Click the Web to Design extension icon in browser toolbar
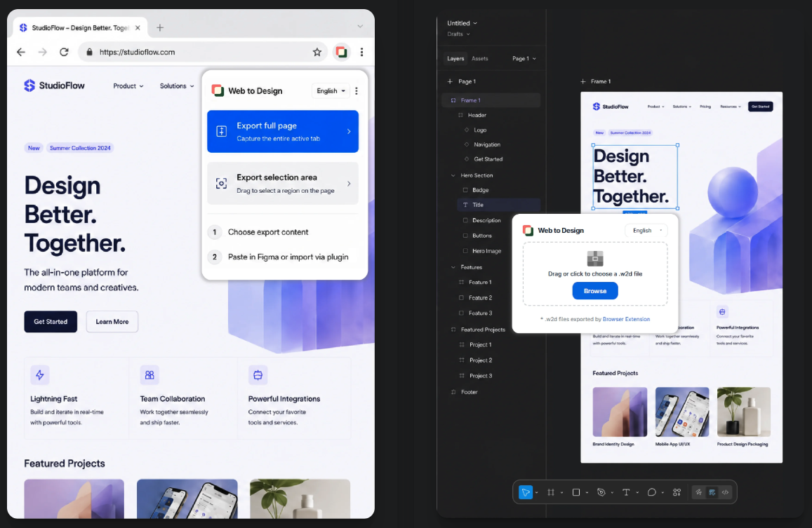Viewport: 812px width, 528px height. pyautogui.click(x=341, y=52)
